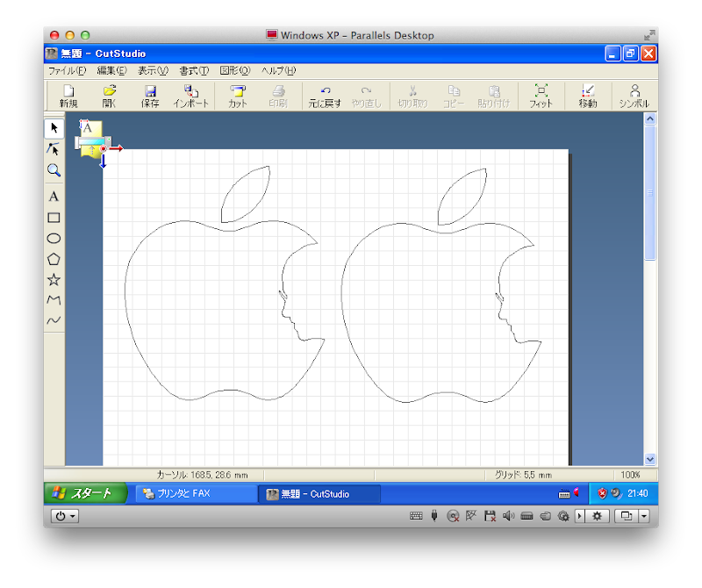702x588 pixels.
Task: Click the vertical scrollbar down arrow
Action: pyautogui.click(x=650, y=459)
